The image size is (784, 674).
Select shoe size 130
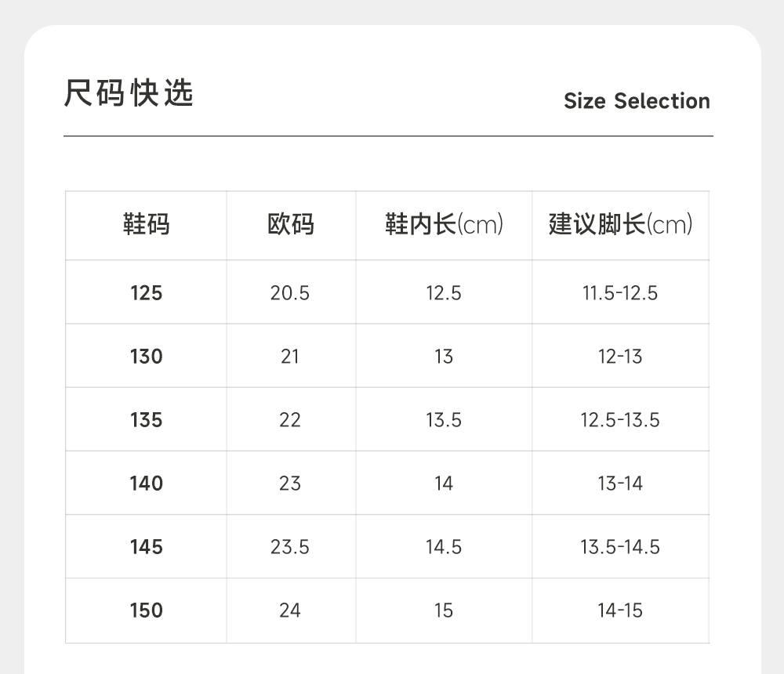click(x=147, y=357)
